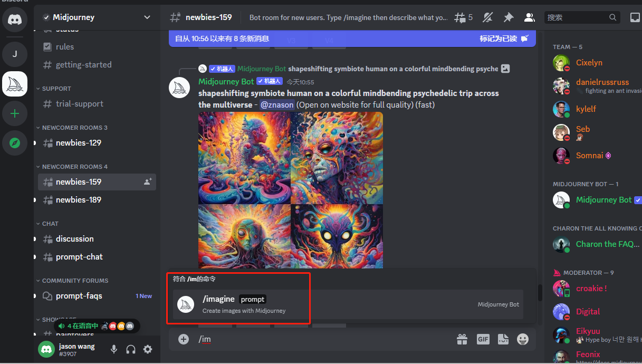Click the @znason mention
The width and height of the screenshot is (642, 364).
click(277, 104)
